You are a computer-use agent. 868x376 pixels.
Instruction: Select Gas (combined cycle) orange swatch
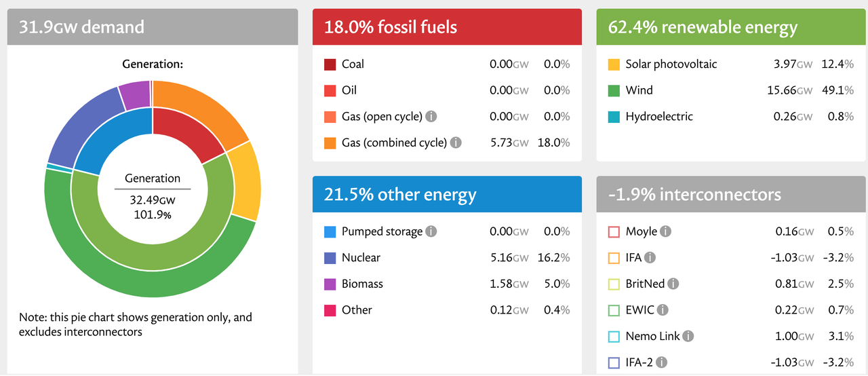[330, 143]
